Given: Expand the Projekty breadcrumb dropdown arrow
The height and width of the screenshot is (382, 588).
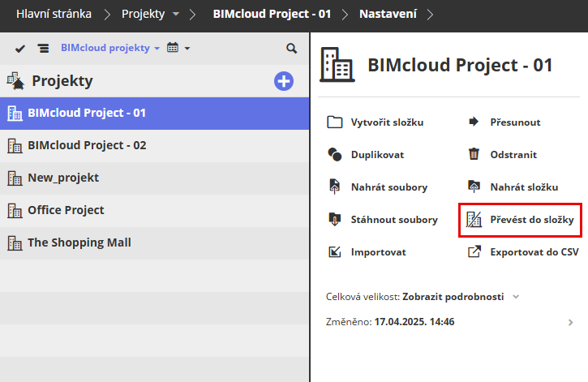Looking at the screenshot, I should [175, 15].
